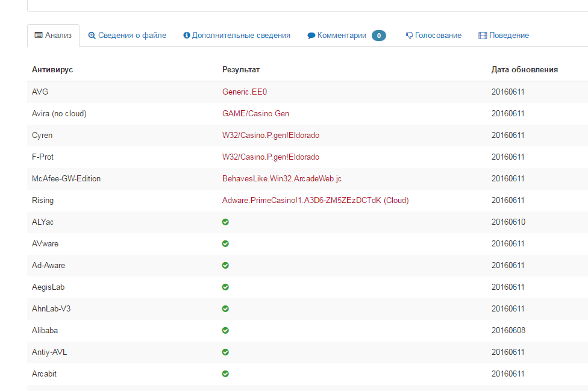Click the AVware antivirus name
The image size is (588, 391).
pyautogui.click(x=45, y=243)
